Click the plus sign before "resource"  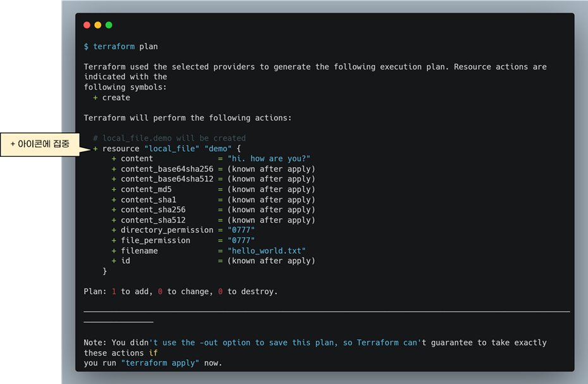95,149
